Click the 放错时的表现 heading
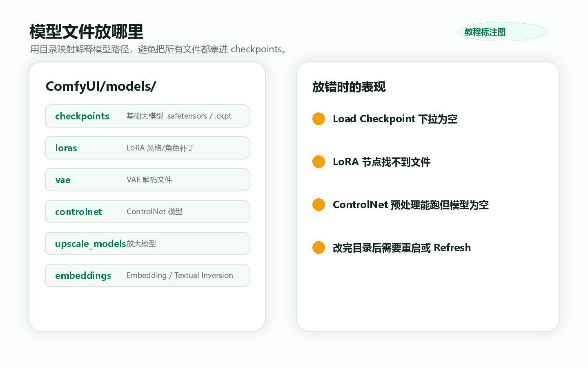Screen dimensions: 588x368 [349, 87]
